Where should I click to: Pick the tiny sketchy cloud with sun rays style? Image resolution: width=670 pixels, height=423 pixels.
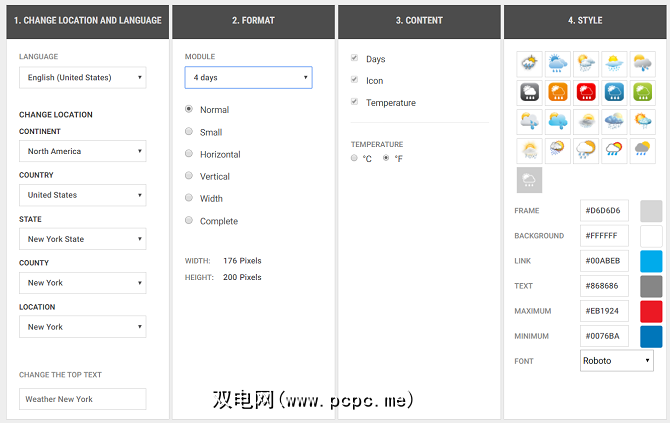[529, 64]
